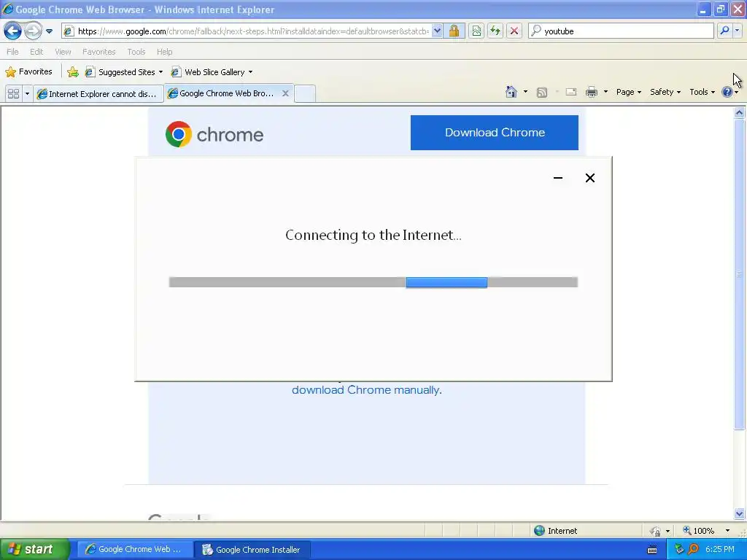Click the Refresh page icon
The height and width of the screenshot is (560, 747).
click(495, 31)
